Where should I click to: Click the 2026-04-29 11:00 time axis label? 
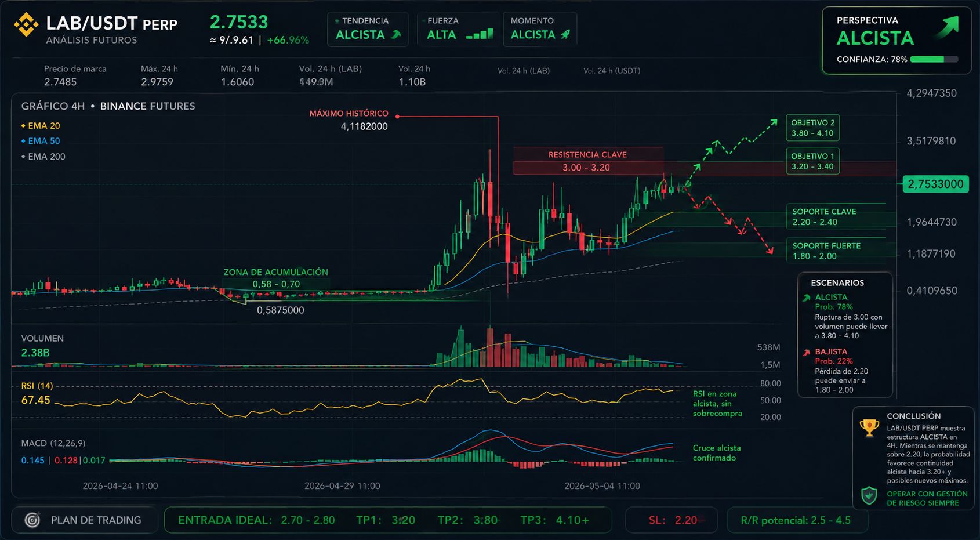(342, 486)
